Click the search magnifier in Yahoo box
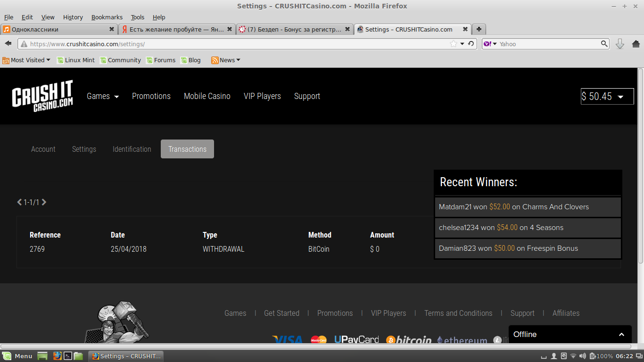The height and width of the screenshot is (362, 644). 604,44
